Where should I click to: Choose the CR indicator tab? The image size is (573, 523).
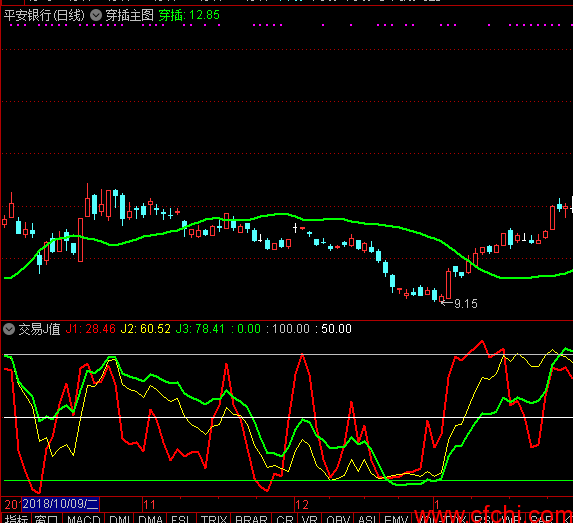pos(285,519)
